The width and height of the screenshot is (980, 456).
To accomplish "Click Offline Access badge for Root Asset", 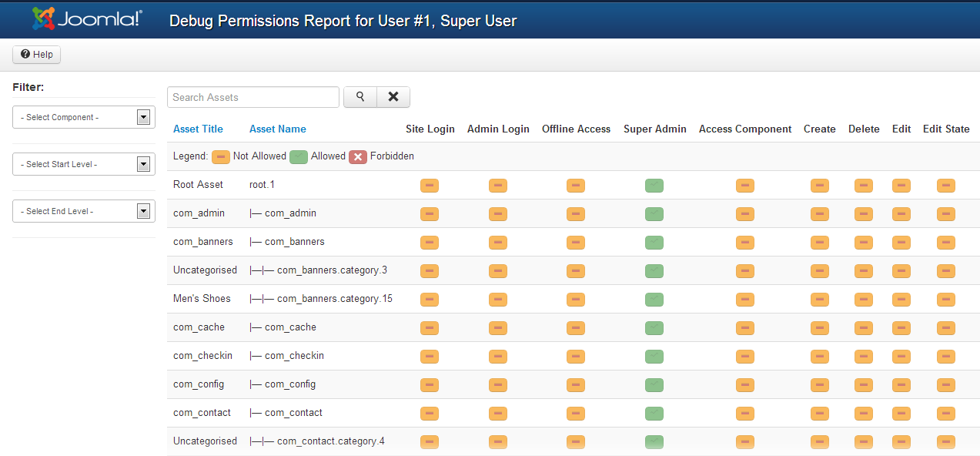I will [x=576, y=186].
